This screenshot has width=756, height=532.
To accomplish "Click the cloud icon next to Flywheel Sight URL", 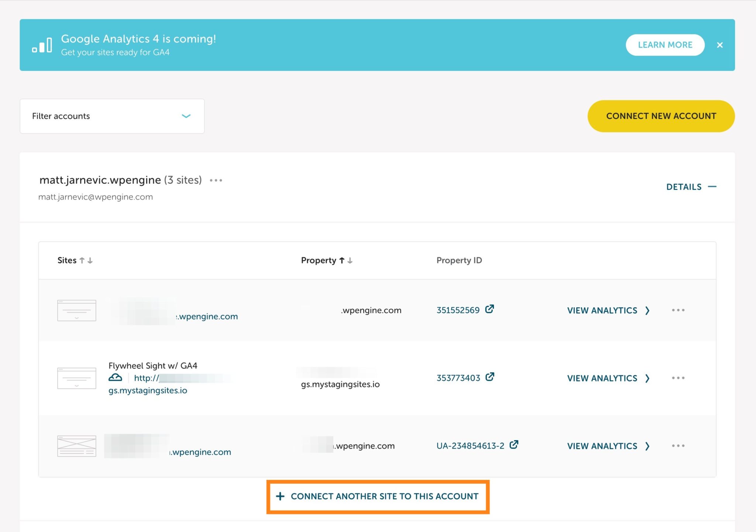I will pos(115,377).
